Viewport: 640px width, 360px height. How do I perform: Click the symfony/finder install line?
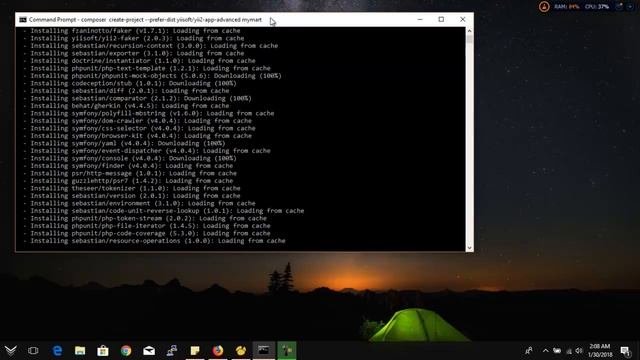(128, 166)
